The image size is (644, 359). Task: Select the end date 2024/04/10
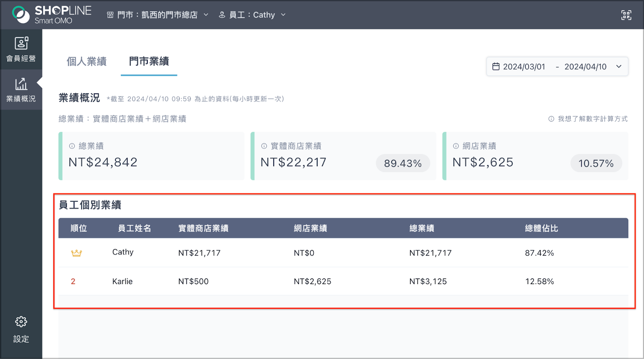click(x=585, y=67)
